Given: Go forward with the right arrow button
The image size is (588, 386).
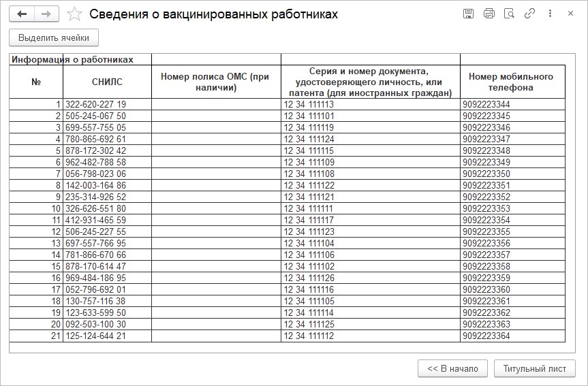Looking at the screenshot, I should [46, 14].
